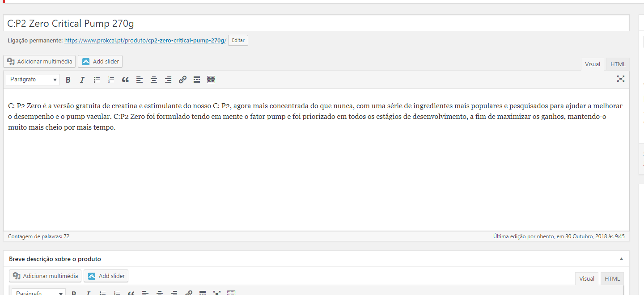Insert bulleted list in main editor

point(97,80)
